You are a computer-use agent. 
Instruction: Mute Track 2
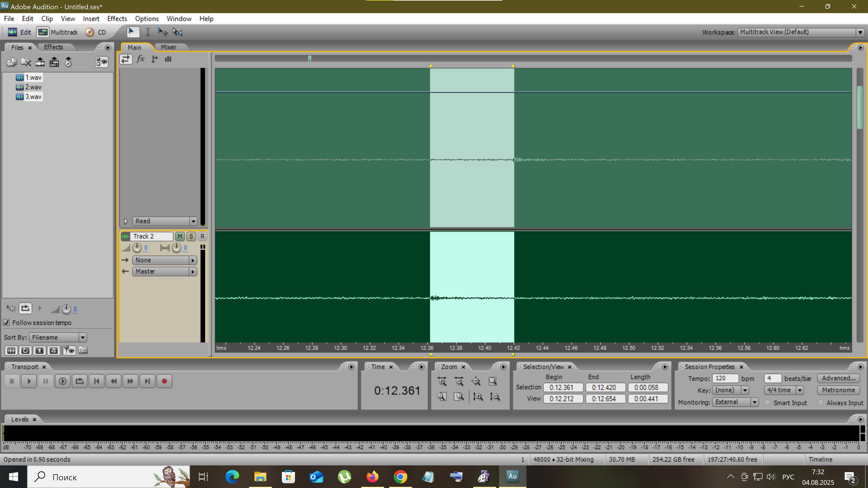180,236
